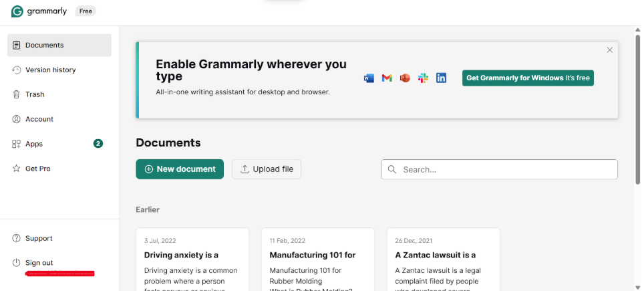Click the plus icon in New document
This screenshot has height=291, width=644.
tap(149, 169)
